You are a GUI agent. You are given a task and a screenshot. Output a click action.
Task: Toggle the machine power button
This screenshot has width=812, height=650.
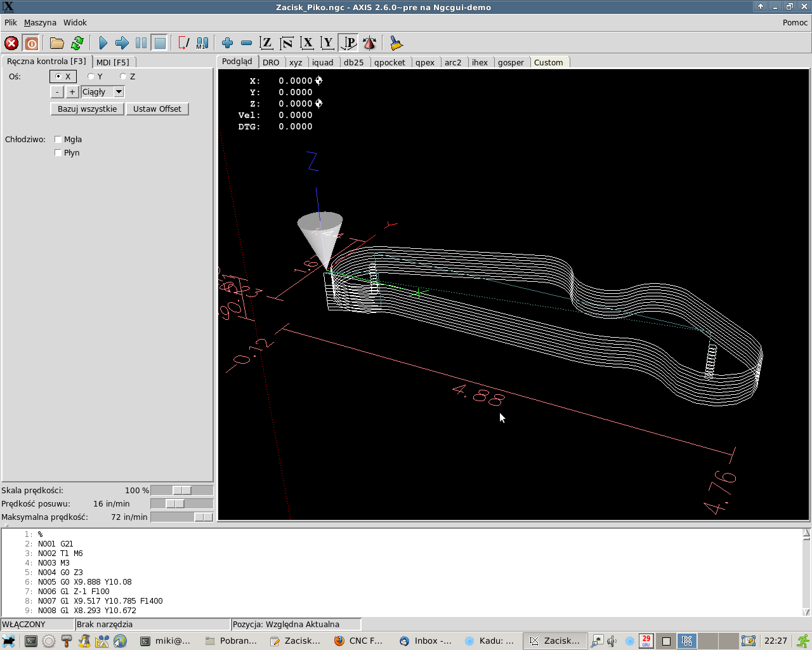point(31,43)
